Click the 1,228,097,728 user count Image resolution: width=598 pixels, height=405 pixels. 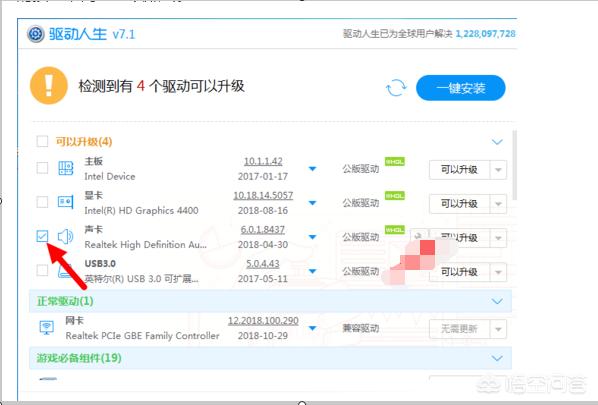[x=485, y=34]
